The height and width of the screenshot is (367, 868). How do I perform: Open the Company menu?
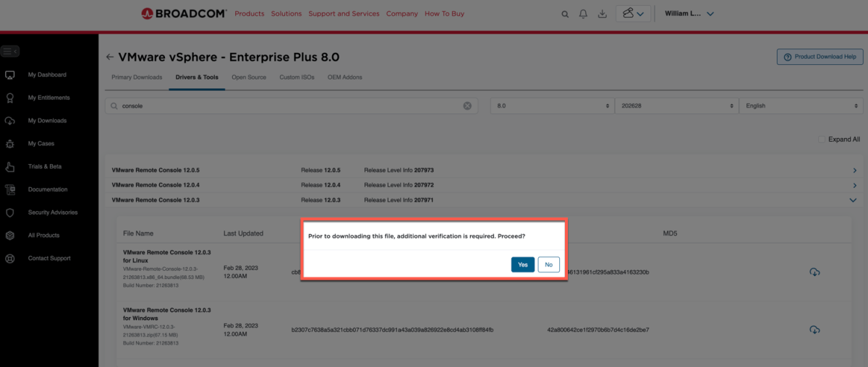pyautogui.click(x=402, y=14)
